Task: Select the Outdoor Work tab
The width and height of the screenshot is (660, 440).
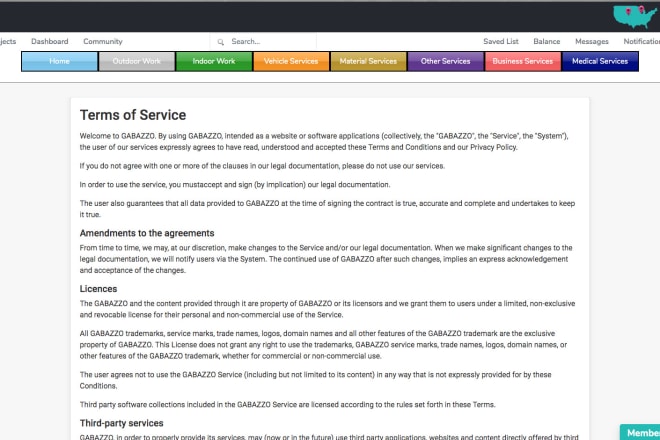Action: click(x=136, y=61)
